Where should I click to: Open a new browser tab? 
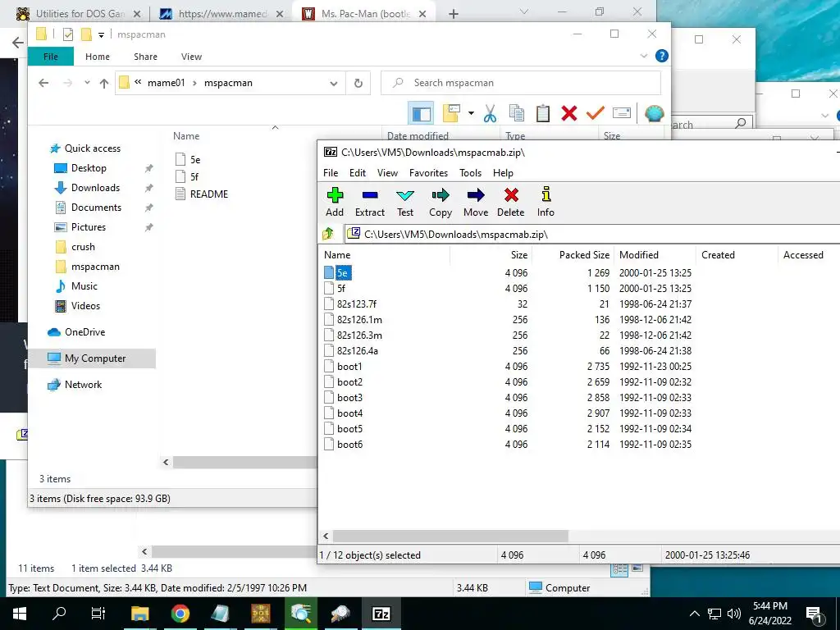[453, 13]
